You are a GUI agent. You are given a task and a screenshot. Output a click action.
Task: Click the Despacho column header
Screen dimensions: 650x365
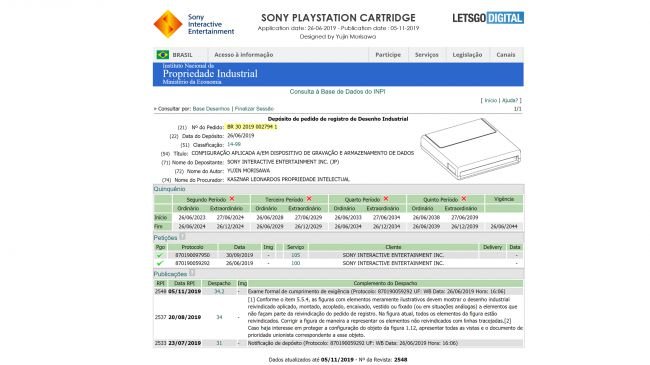coord(219,283)
